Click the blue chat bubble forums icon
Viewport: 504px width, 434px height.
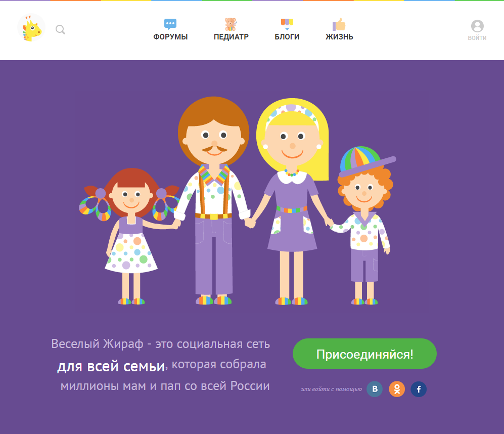pyautogui.click(x=170, y=24)
